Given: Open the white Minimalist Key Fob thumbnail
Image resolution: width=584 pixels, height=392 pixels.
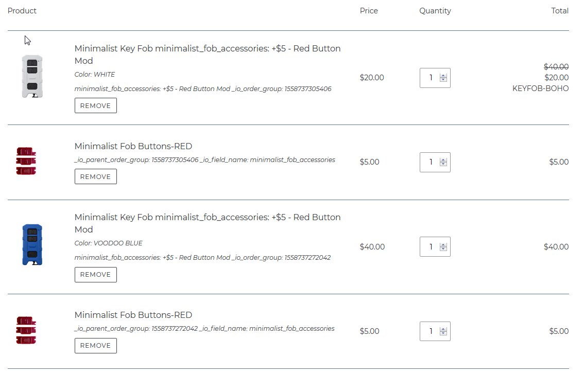Looking at the screenshot, I should click(x=32, y=76).
